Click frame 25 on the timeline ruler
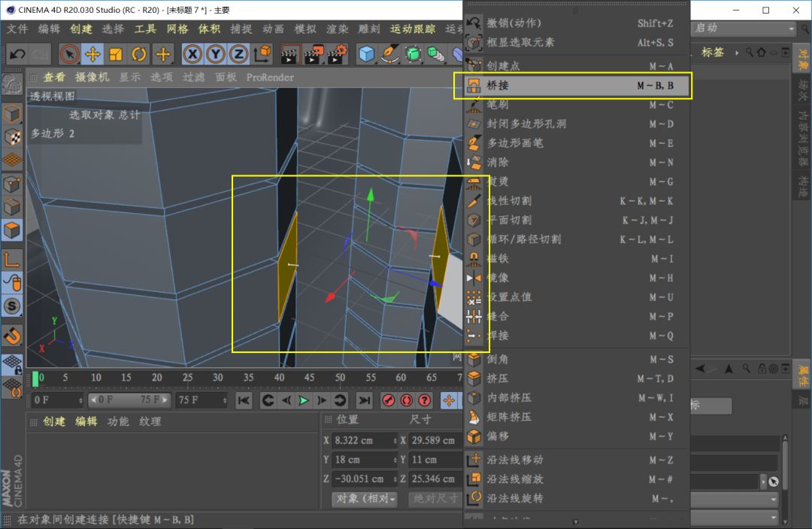The height and width of the screenshot is (529, 812). pos(187,378)
